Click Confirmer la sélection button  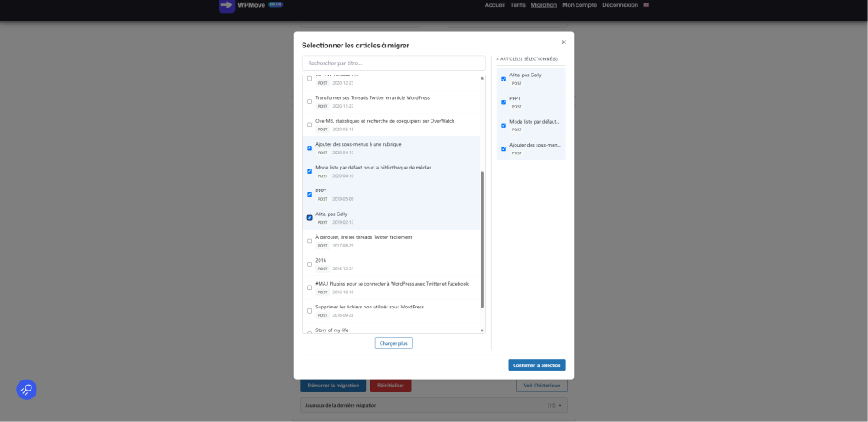[537, 365]
